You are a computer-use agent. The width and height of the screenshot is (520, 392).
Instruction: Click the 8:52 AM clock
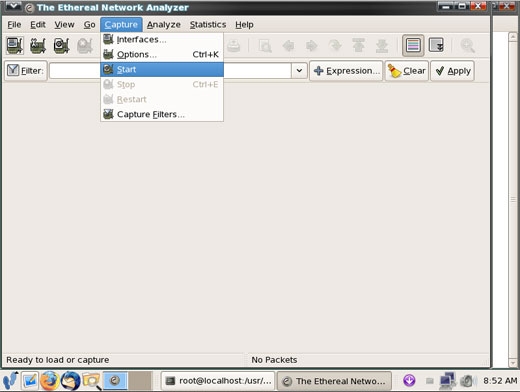coord(500,380)
